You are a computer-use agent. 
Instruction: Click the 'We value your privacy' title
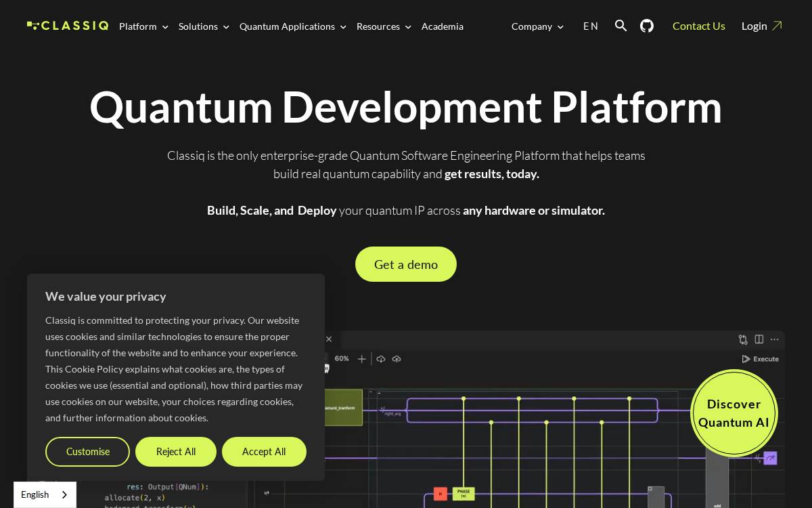coord(106,296)
